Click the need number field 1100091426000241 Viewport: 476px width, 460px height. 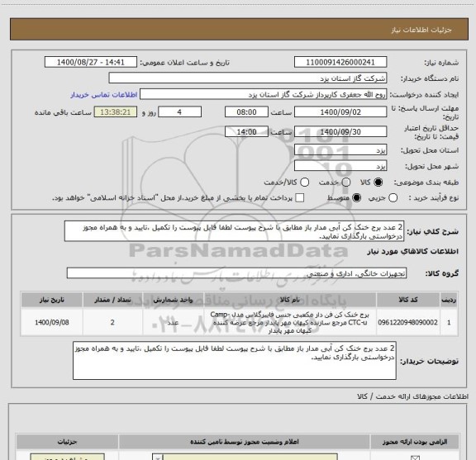[340, 62]
